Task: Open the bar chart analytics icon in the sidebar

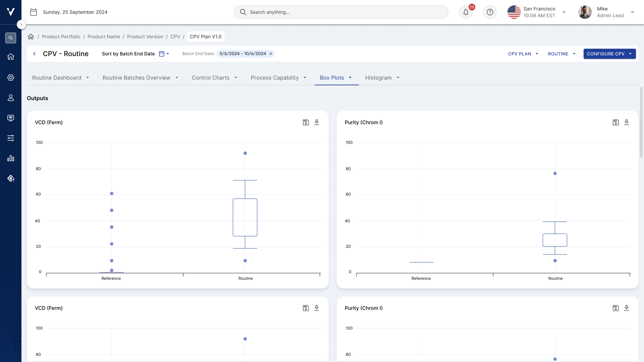Action: (11, 158)
